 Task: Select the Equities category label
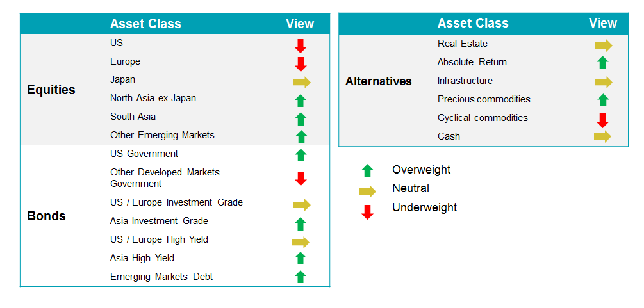(x=51, y=90)
